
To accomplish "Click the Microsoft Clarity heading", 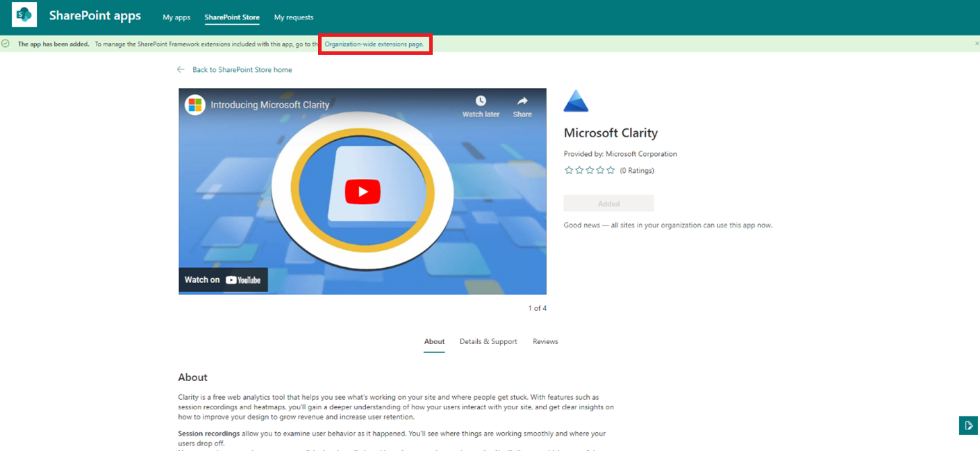I will point(611,133).
